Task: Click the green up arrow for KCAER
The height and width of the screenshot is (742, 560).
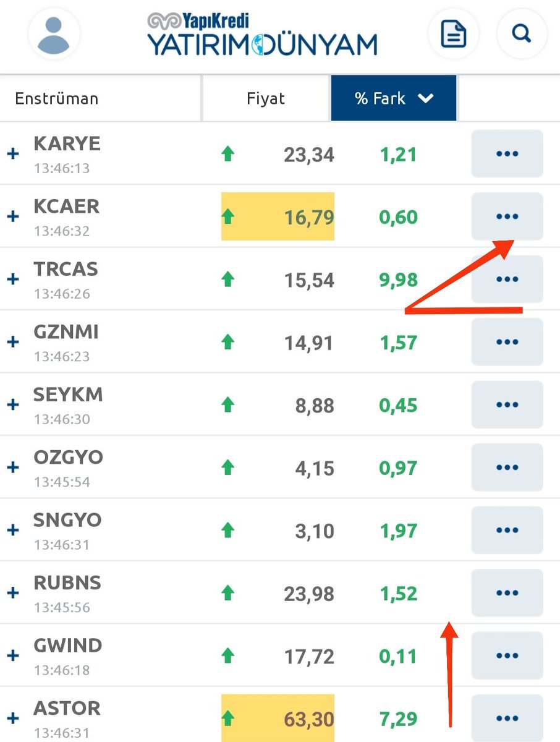Action: point(228,216)
